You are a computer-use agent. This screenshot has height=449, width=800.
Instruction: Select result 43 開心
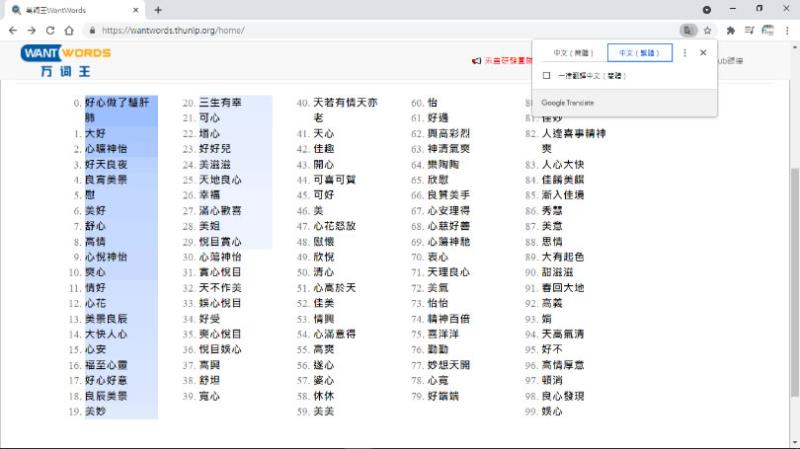point(323,164)
